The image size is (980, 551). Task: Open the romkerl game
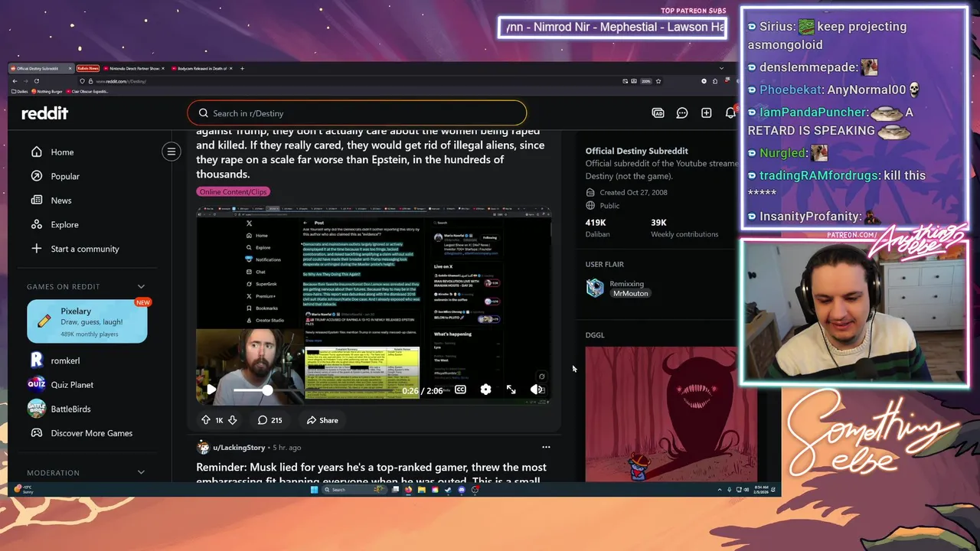coord(65,360)
